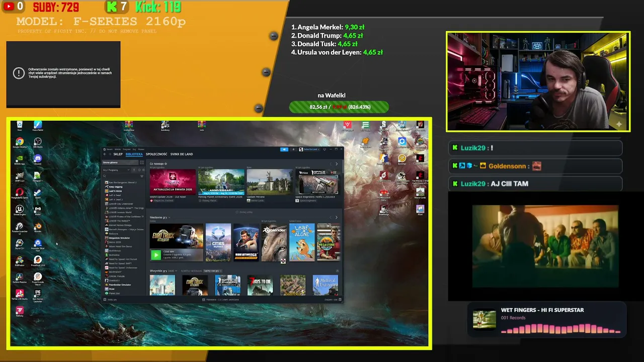This screenshot has width=644, height=362.
Task: Launch the PEAK desktop shortcut
Action: click(420, 210)
